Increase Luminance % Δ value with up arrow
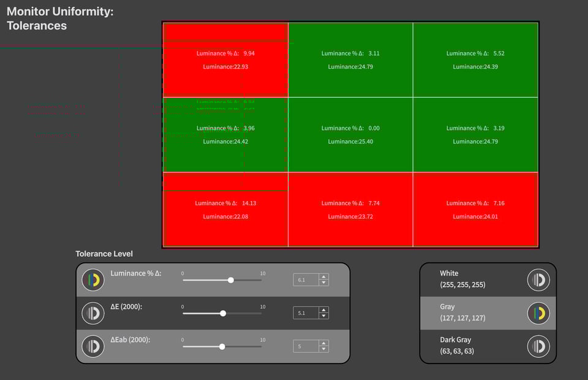The height and width of the screenshot is (380, 588). [323, 277]
